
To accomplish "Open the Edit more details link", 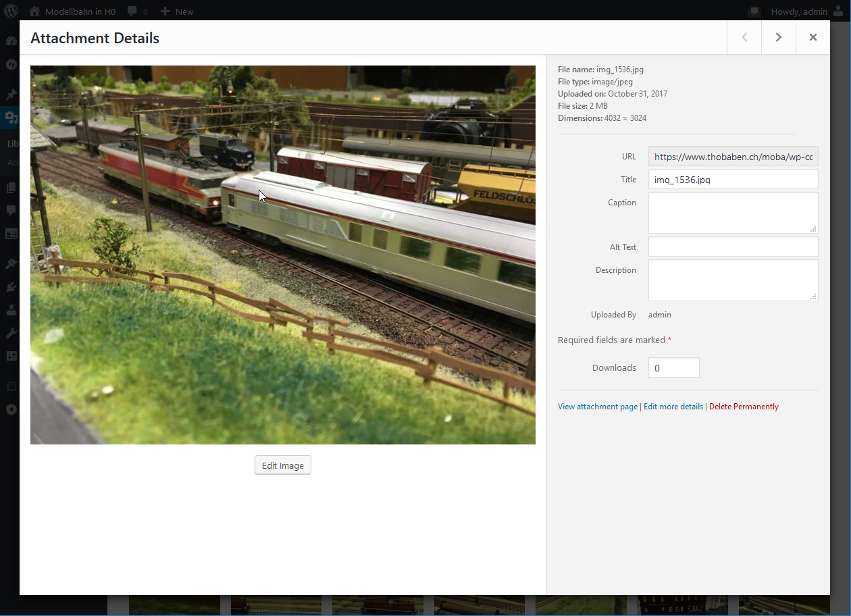I will (673, 407).
